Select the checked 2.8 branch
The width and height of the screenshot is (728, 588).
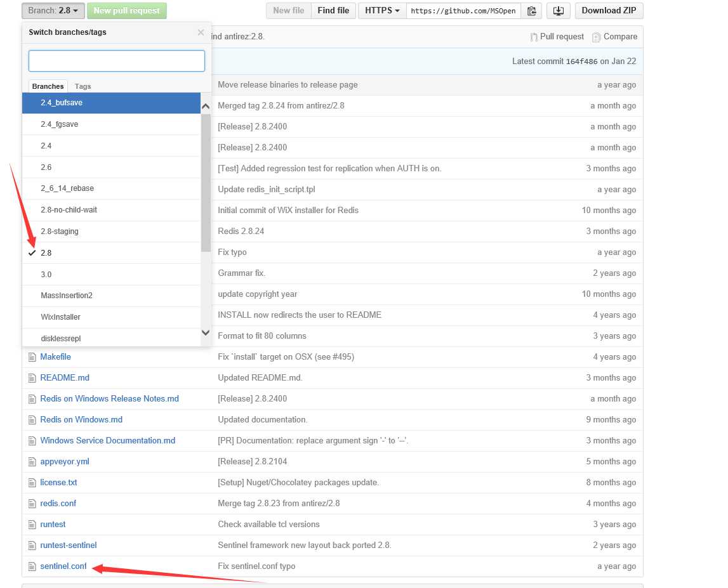(x=112, y=253)
